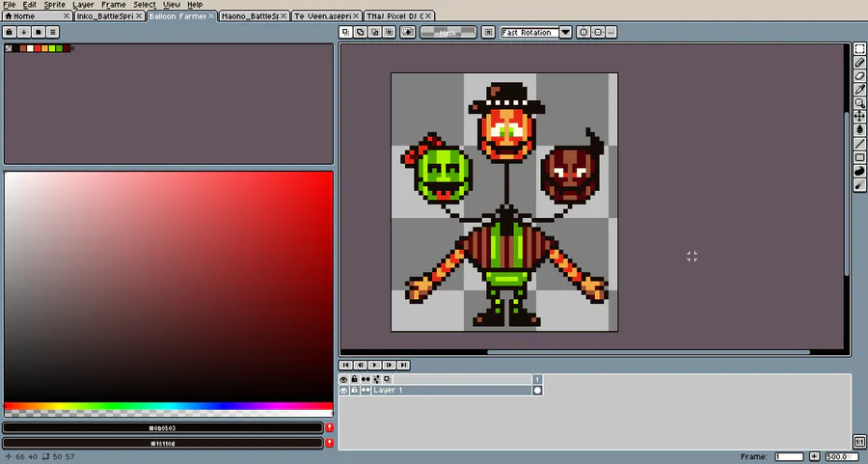Open the File menu

pos(10,5)
